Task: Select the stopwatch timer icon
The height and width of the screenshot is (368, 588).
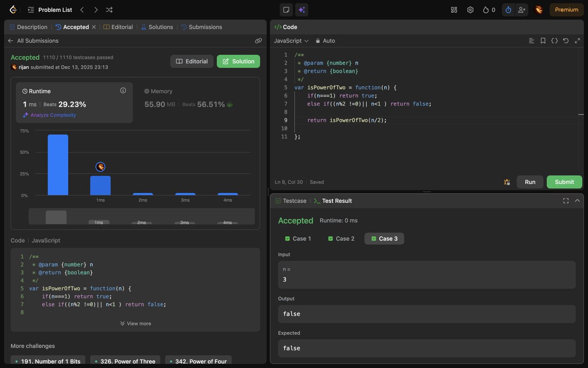Action: click(x=508, y=9)
